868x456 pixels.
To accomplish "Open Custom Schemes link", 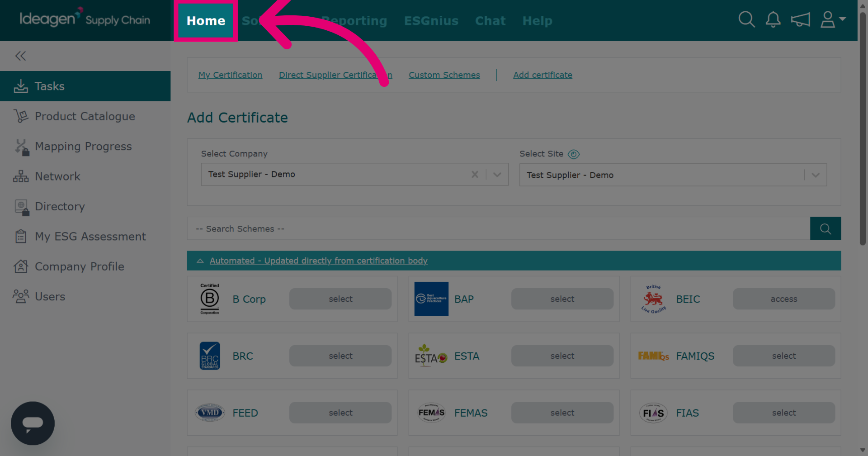I will [x=444, y=75].
